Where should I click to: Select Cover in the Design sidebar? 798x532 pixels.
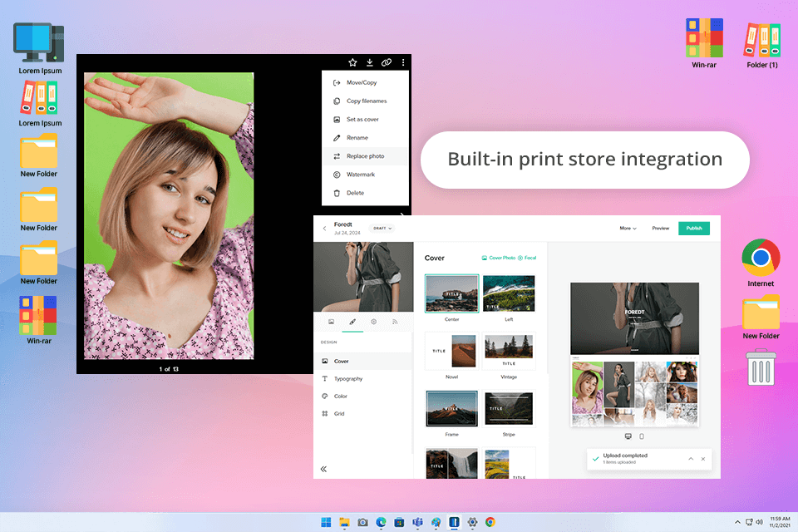pos(362,361)
